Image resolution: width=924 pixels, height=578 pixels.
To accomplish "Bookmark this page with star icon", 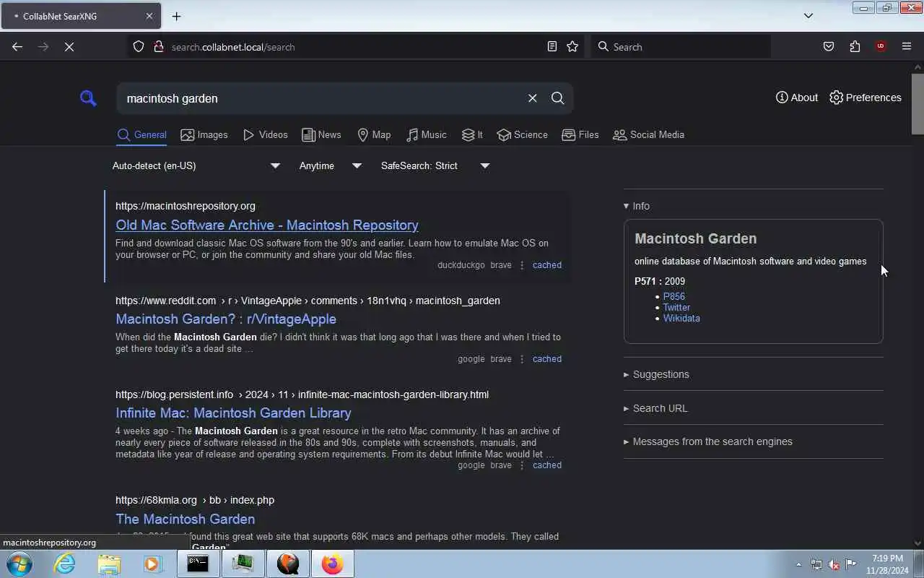I will (x=572, y=47).
